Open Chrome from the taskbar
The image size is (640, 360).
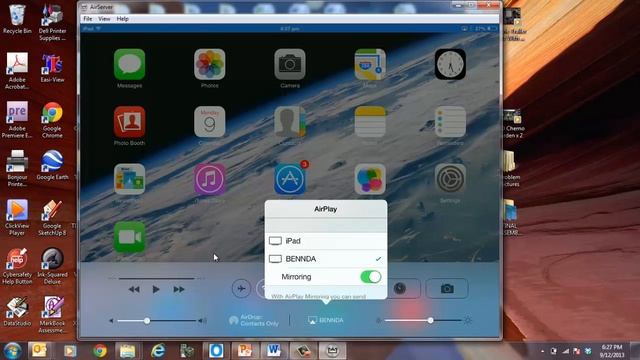(x=99, y=351)
